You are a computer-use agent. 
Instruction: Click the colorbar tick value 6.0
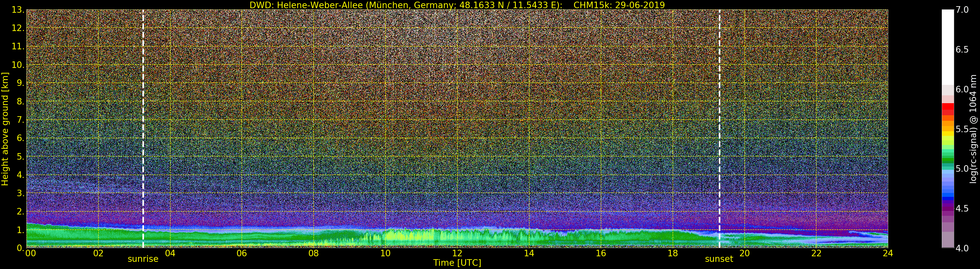pos(962,89)
